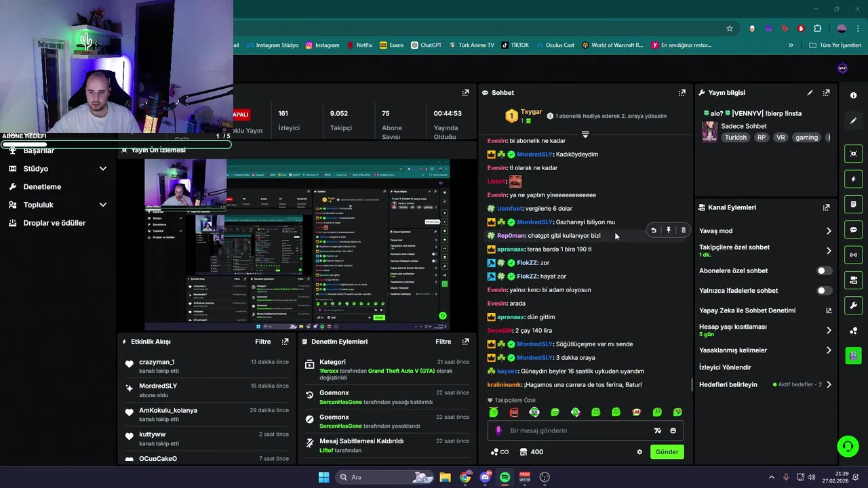Open the ChatGPT bookmark
Screen dimensions: 868x488
click(425, 45)
